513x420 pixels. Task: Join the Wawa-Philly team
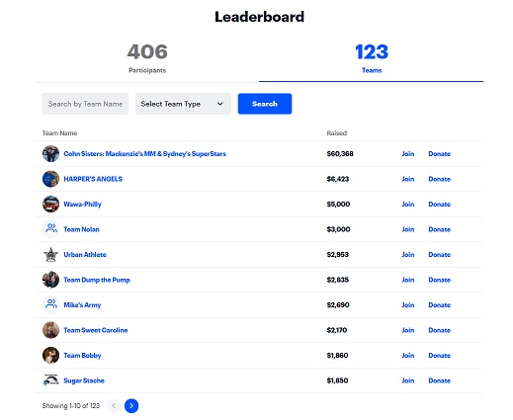[408, 205]
